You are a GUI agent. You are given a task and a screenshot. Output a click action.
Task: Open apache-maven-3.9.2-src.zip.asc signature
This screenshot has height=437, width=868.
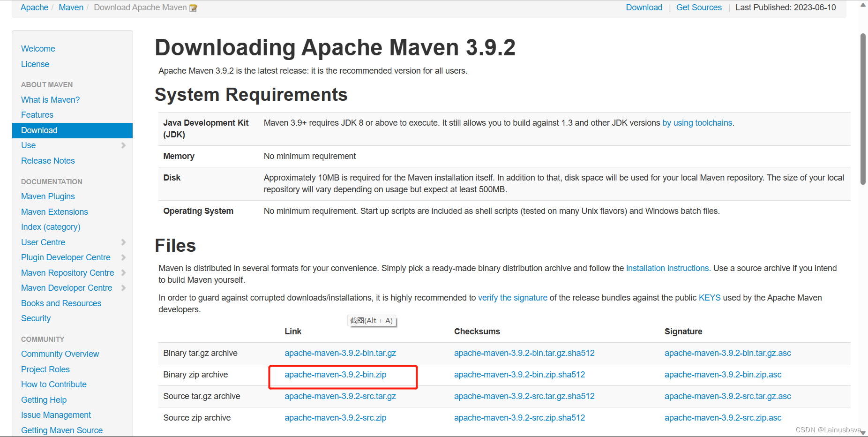tap(723, 418)
